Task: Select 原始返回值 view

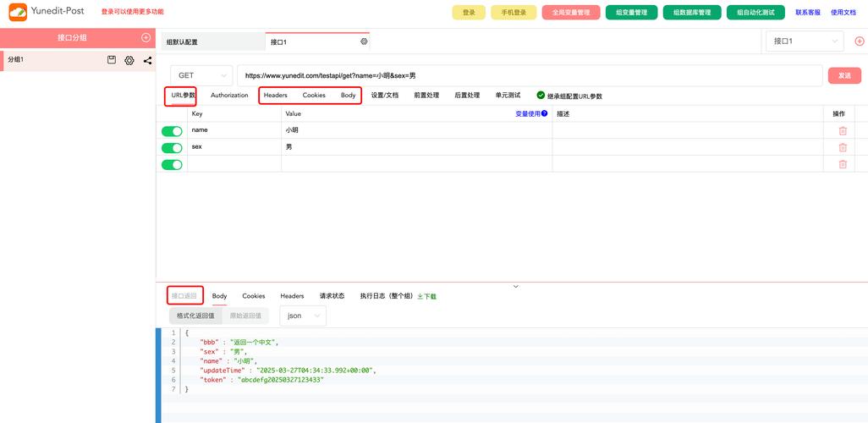Action: 245,316
